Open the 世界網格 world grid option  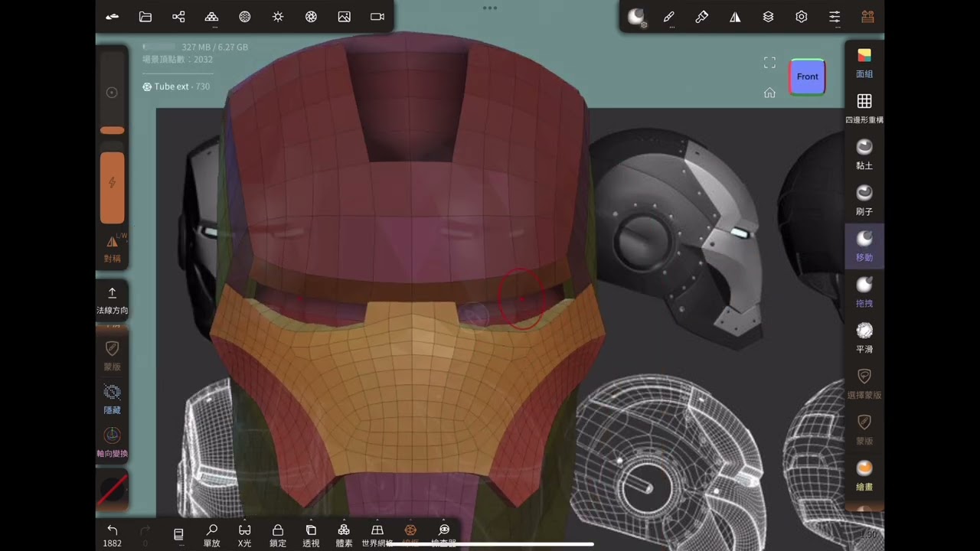click(377, 535)
